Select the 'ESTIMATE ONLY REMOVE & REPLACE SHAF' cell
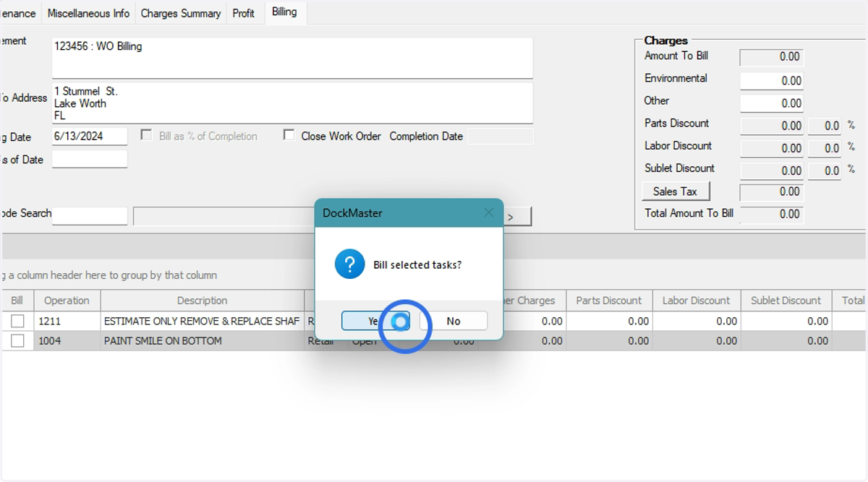 [203, 321]
